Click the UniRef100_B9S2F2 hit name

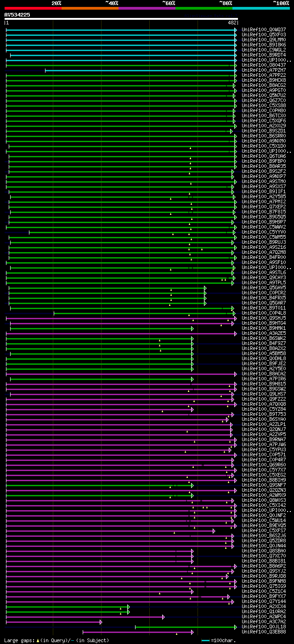pyautogui.click(x=264, y=171)
